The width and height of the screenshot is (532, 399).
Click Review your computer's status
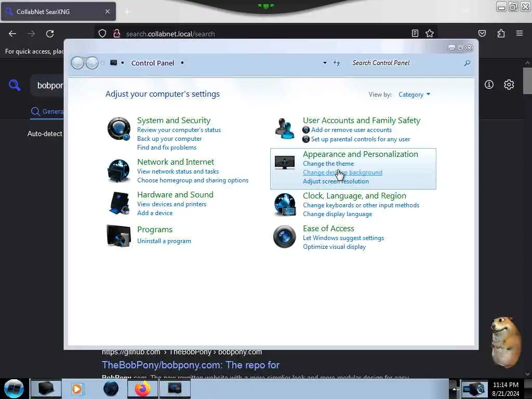[x=179, y=130]
